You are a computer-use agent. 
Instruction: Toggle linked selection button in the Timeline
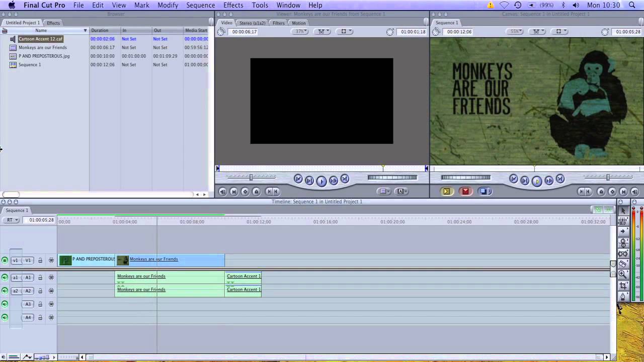tap(598, 210)
